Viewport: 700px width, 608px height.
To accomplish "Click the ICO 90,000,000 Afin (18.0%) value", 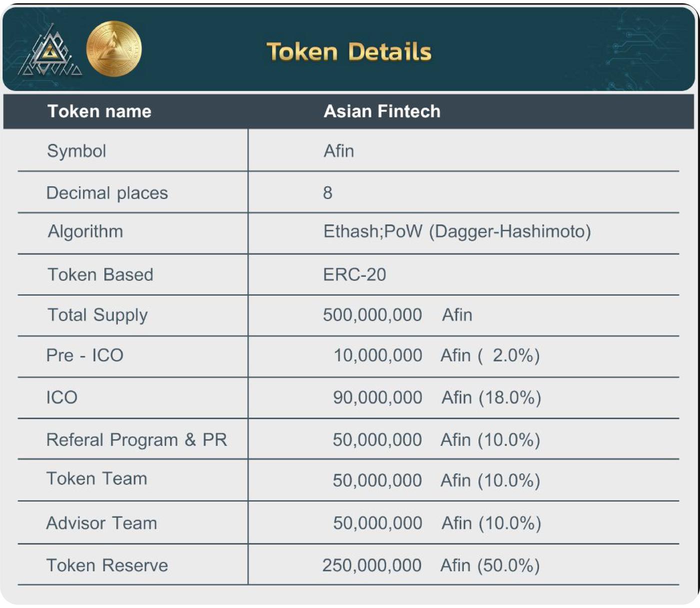I will pos(437,398).
